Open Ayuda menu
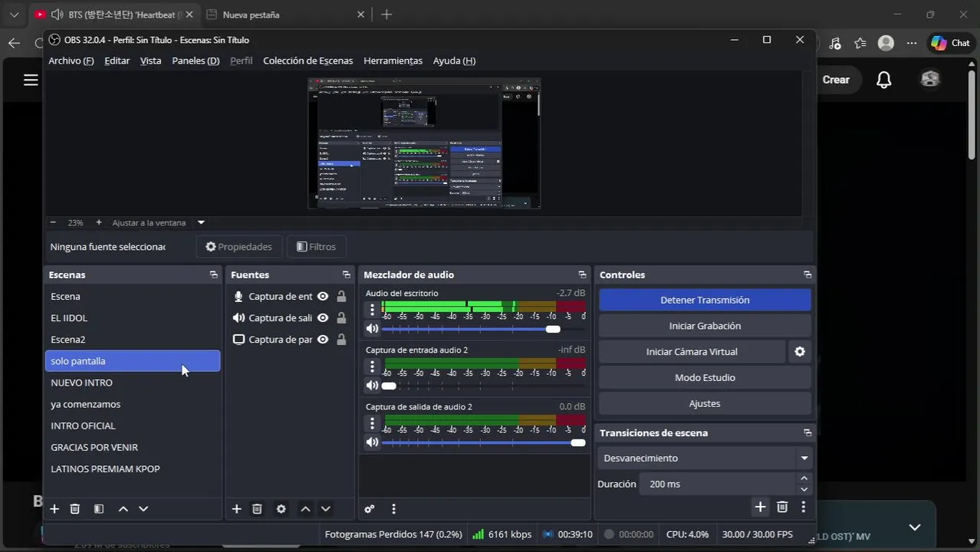980x552 pixels. 454,61
